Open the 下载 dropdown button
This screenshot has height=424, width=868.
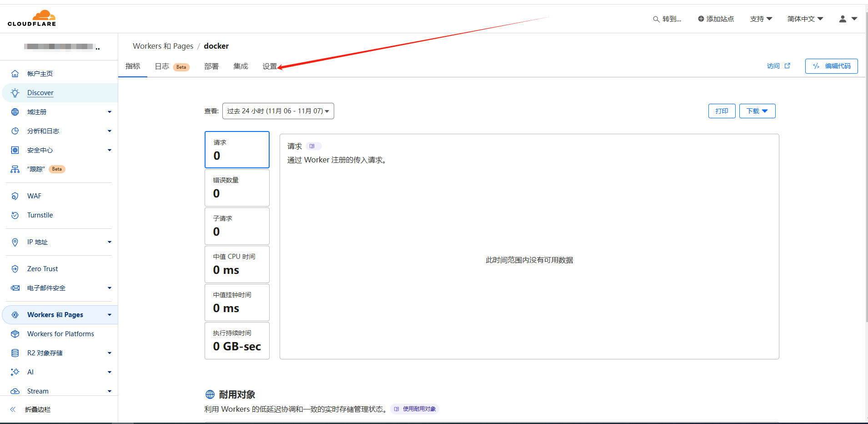757,111
